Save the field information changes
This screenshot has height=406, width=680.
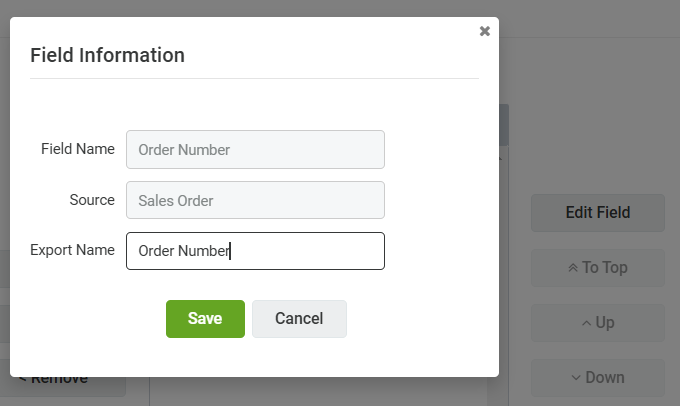pos(205,319)
